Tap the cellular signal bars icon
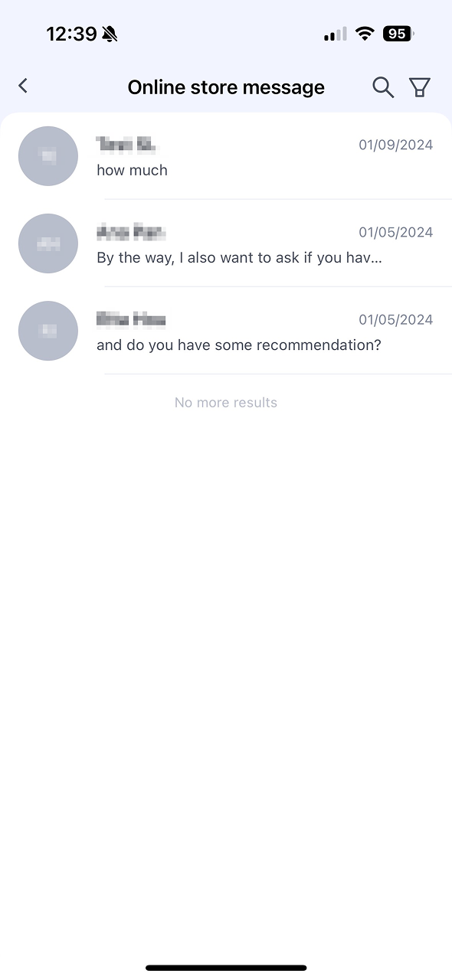 pos(336,34)
